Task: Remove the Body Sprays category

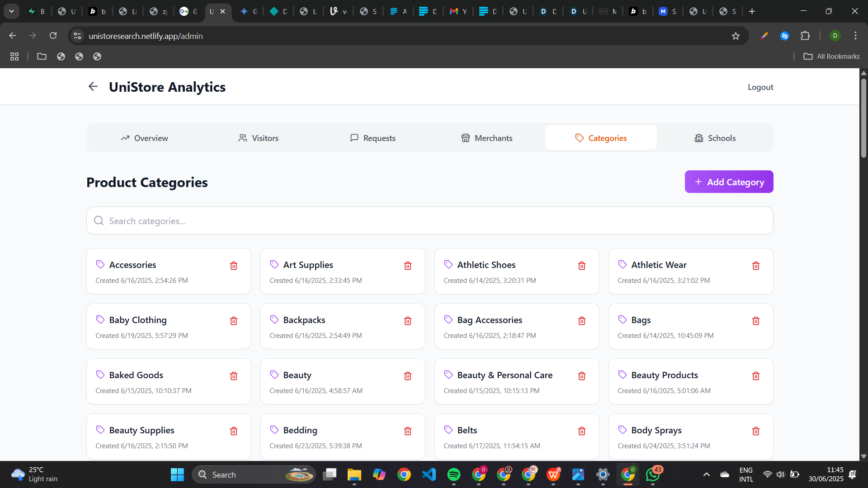Action: pos(756,431)
